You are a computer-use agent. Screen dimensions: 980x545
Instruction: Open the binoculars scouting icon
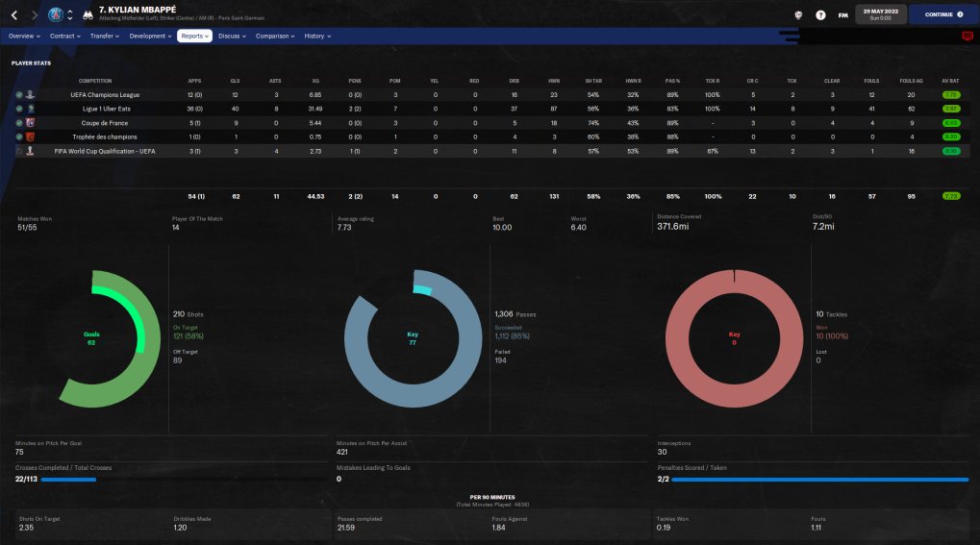(88, 14)
